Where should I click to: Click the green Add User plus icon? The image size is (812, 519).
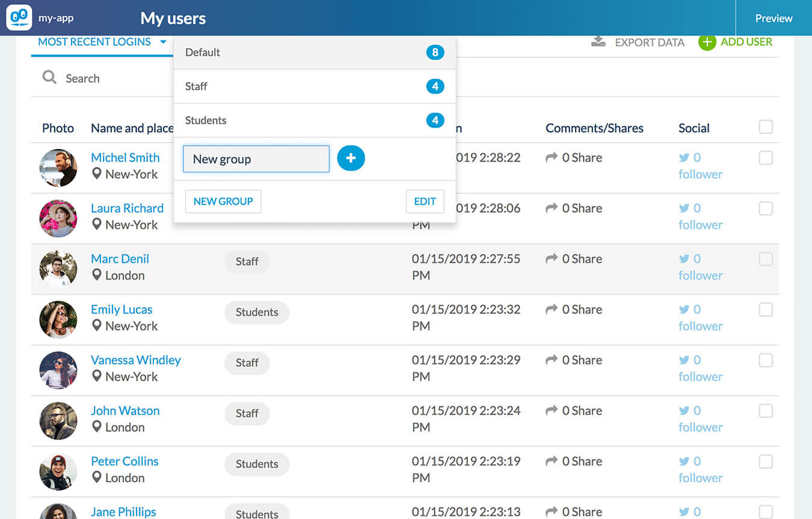(707, 42)
